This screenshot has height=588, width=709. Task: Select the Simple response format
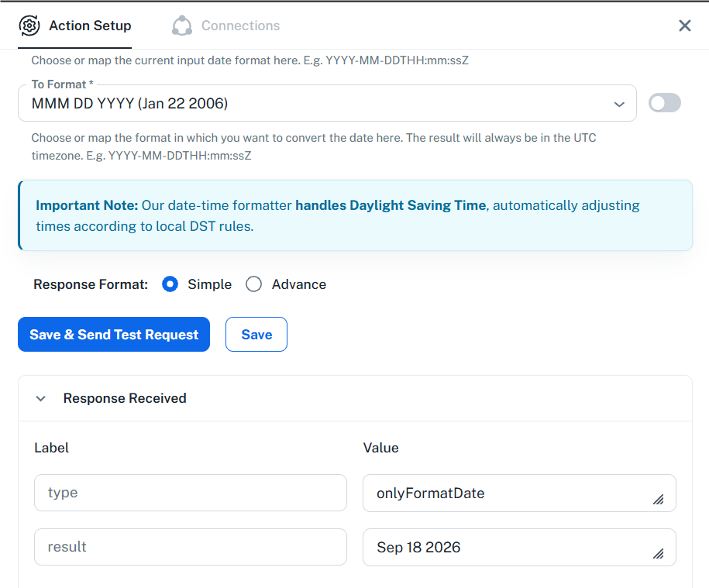click(x=170, y=284)
